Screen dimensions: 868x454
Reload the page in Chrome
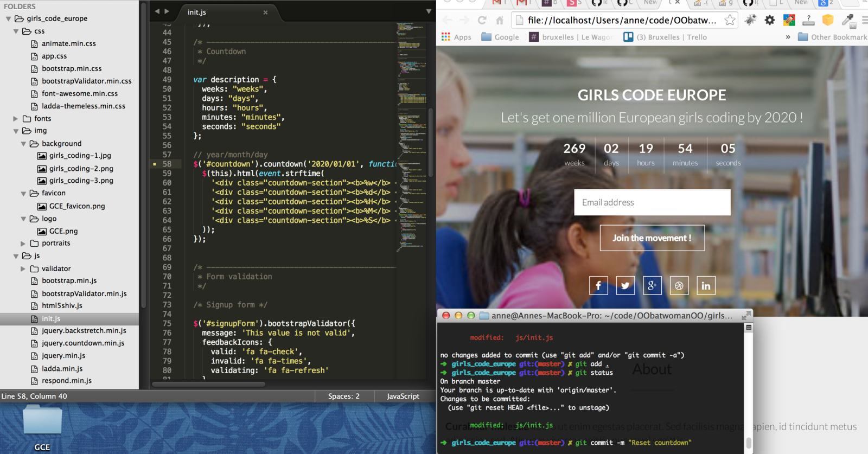[482, 21]
